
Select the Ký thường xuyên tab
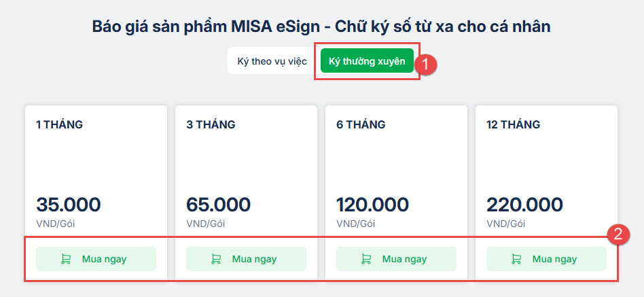(367, 62)
